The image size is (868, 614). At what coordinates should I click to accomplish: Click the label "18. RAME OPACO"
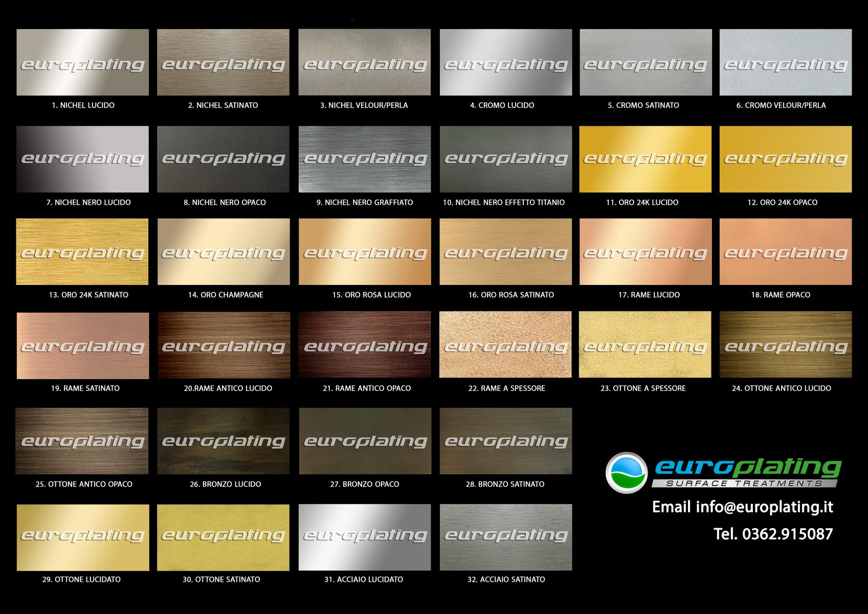pyautogui.click(x=781, y=295)
